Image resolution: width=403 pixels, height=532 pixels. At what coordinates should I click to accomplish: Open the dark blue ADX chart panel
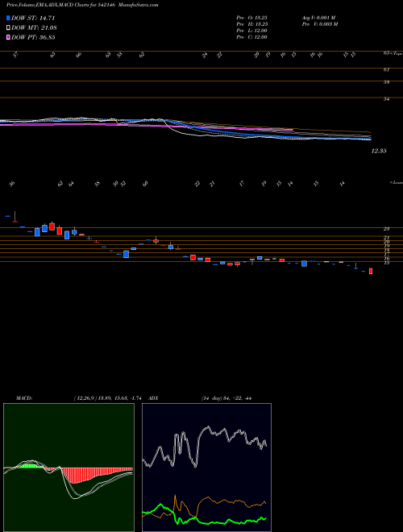206,468
